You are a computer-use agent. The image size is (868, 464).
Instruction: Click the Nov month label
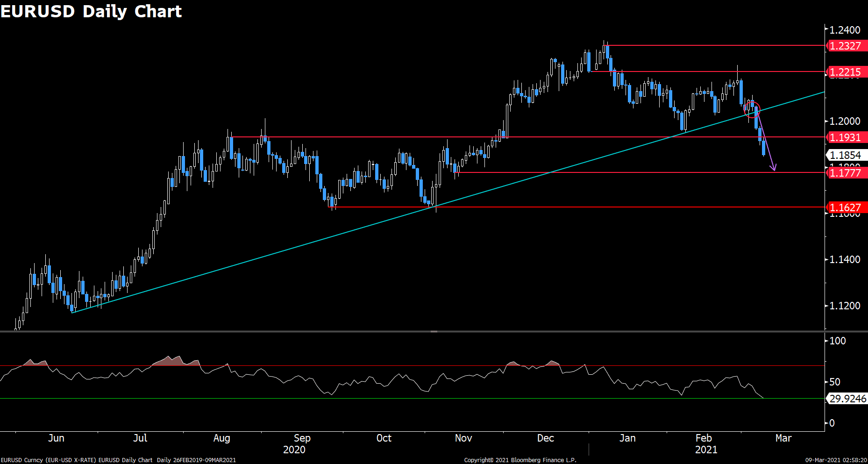click(463, 438)
